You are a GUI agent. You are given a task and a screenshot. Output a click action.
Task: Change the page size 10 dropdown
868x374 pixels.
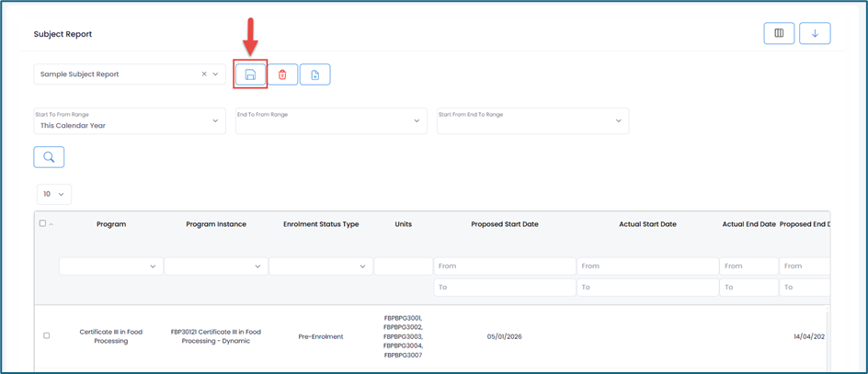pyautogui.click(x=54, y=195)
